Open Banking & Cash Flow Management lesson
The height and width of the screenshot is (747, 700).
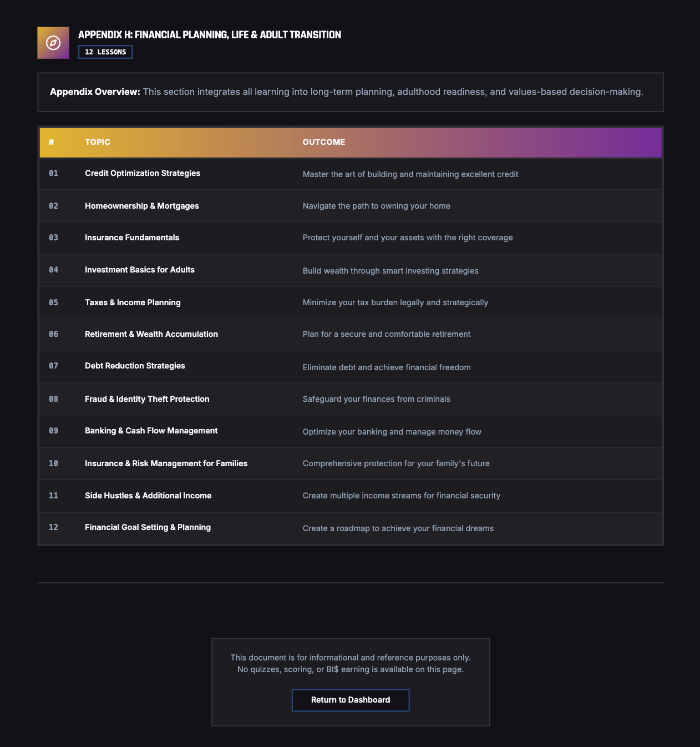pyautogui.click(x=151, y=431)
